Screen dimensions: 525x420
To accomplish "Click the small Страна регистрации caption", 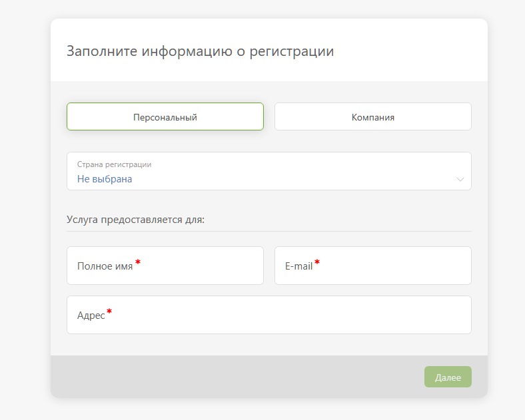I will 114,164.
